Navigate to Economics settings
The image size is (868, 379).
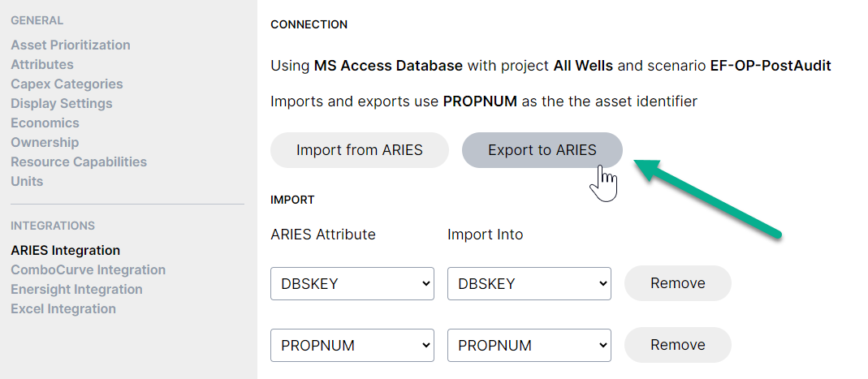[45, 123]
